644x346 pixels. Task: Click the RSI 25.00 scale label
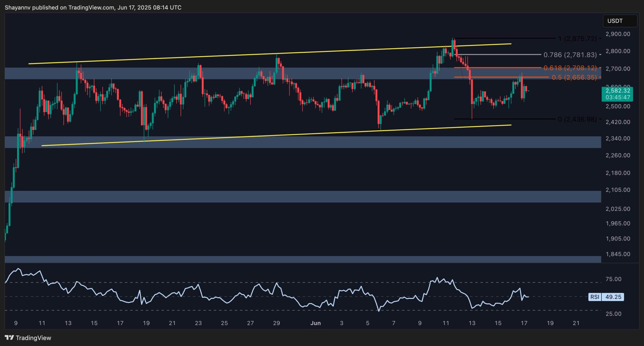(613, 314)
